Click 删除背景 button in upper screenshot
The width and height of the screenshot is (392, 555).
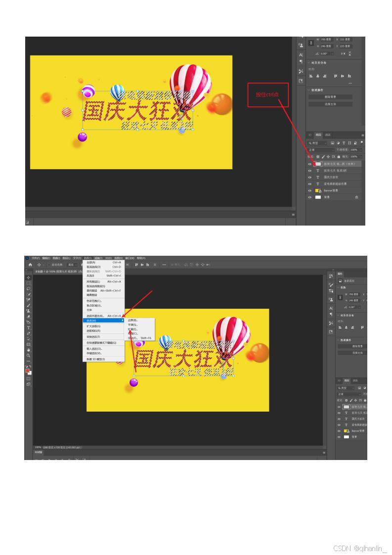(330, 96)
